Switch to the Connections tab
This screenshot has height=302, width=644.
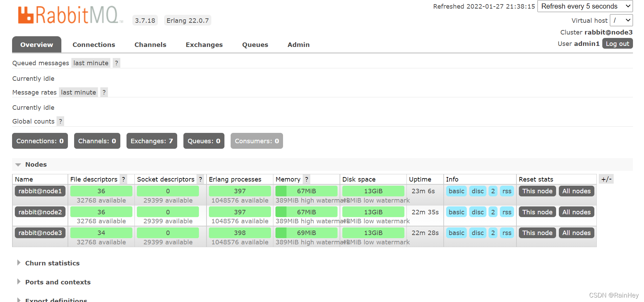pos(94,45)
